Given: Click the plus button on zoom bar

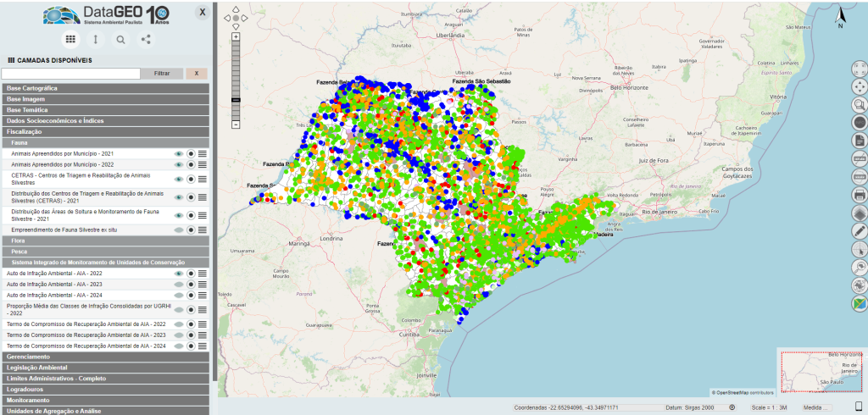Looking at the screenshot, I should pos(236,37).
